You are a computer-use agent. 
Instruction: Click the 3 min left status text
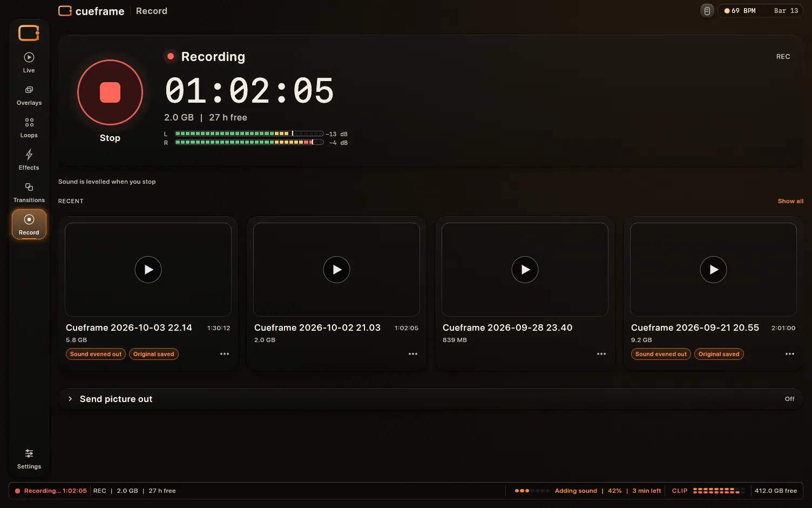point(647,491)
